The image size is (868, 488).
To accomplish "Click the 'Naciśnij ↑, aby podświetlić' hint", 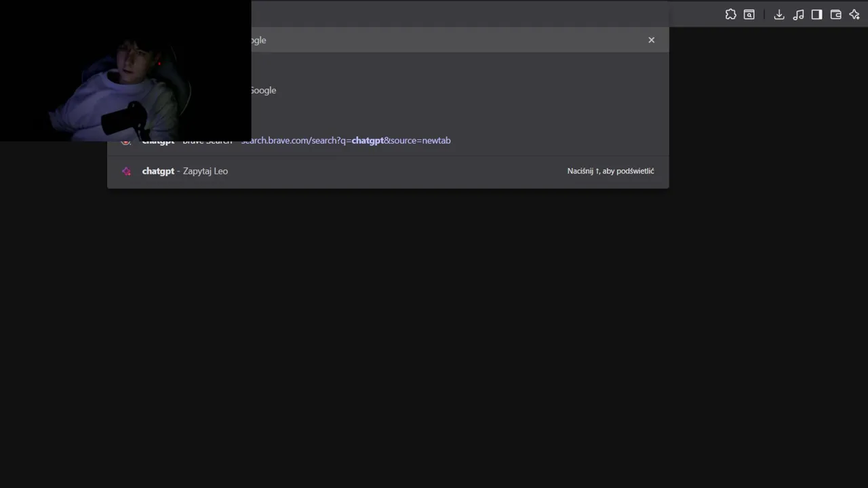I will 611,171.
